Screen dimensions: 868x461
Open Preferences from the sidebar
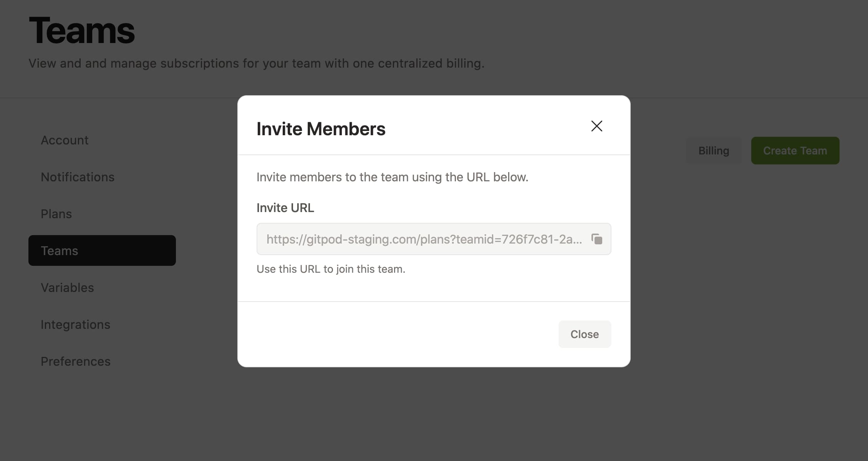[76, 362]
